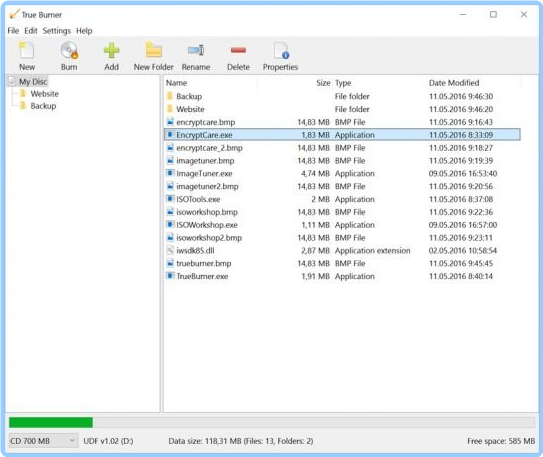Screen dimensions: 543x457
Task: Click the '2 MB' size cell
Action: tap(320, 199)
